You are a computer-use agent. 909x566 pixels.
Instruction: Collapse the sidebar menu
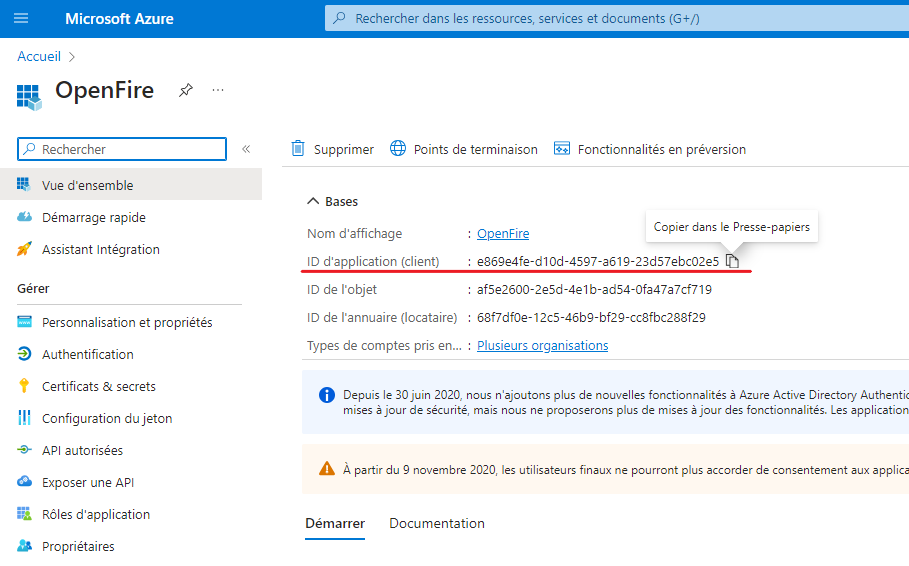[x=246, y=149]
